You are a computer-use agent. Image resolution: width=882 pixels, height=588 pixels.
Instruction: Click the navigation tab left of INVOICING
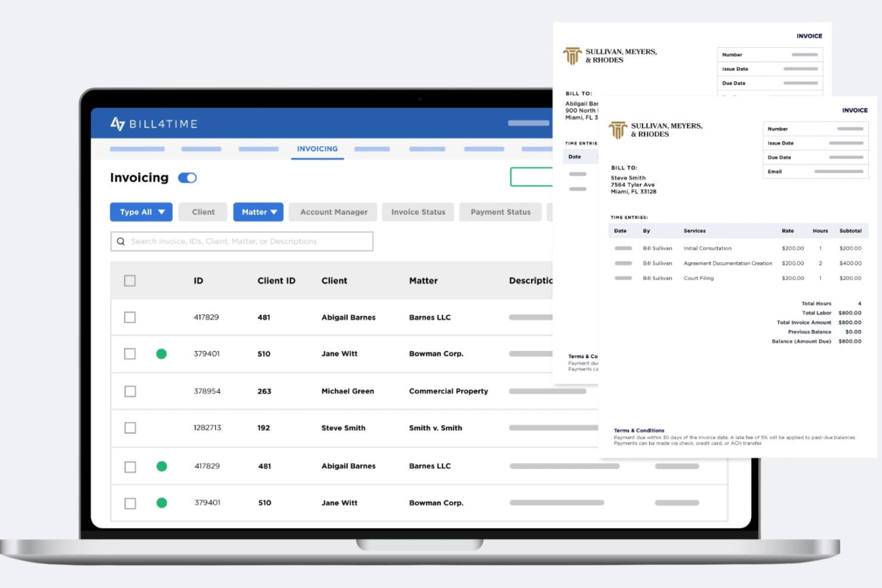(258, 149)
